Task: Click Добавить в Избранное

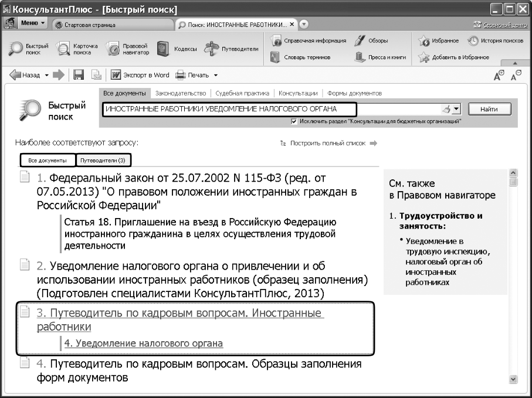Action: click(x=453, y=57)
